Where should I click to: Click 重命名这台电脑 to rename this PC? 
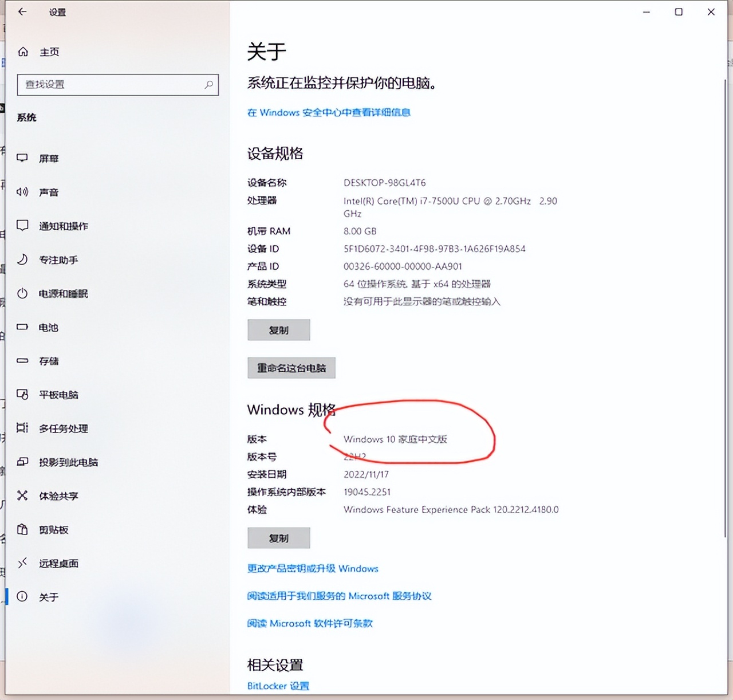coord(291,368)
